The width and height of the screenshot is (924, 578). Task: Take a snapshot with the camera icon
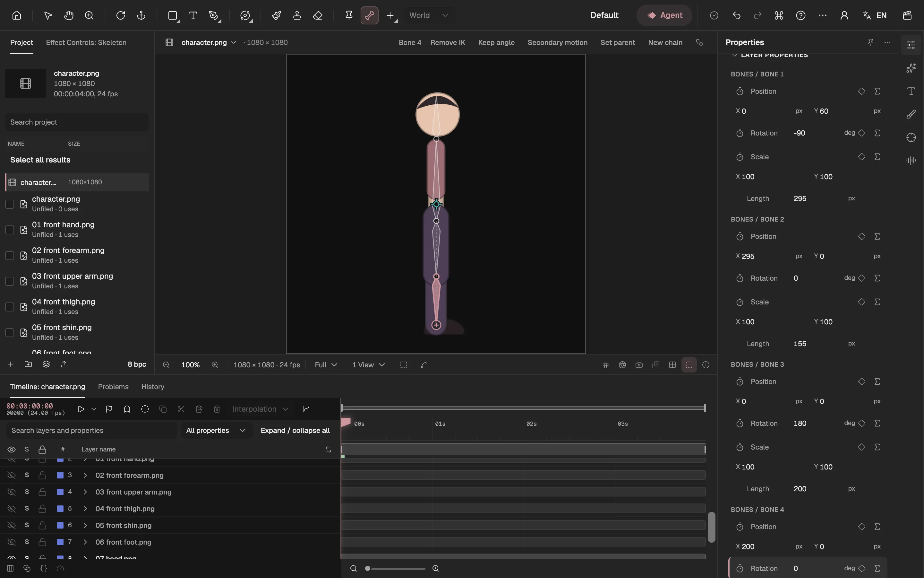[x=639, y=365]
